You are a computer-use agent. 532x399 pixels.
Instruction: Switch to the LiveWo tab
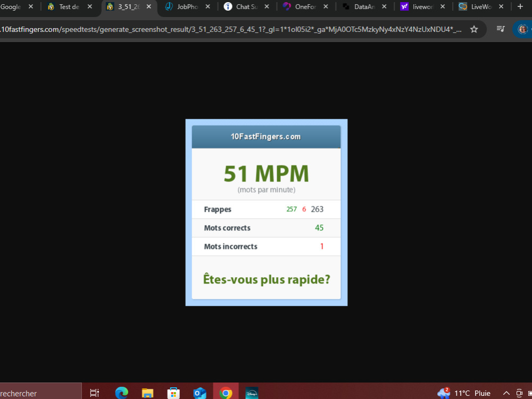click(481, 7)
